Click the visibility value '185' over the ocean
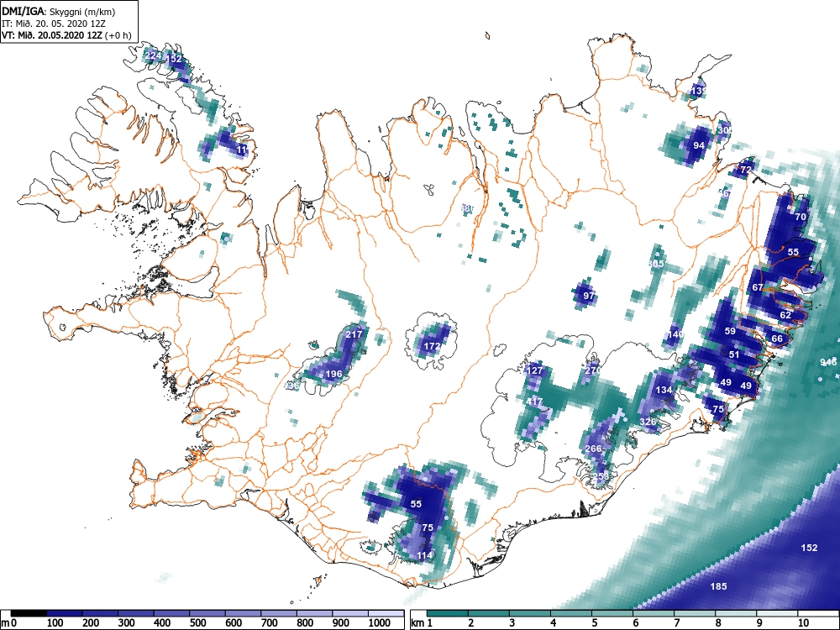This screenshot has width=840, height=630. 718,586
